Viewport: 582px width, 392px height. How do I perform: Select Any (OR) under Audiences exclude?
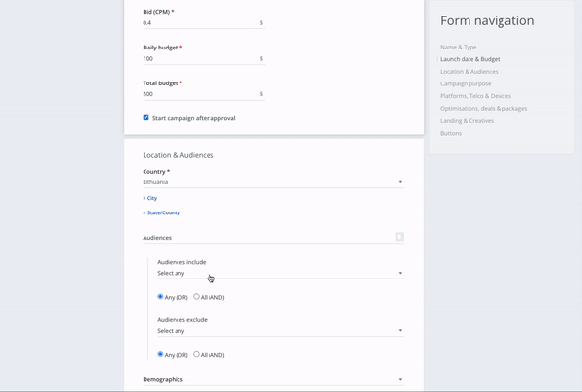160,354
